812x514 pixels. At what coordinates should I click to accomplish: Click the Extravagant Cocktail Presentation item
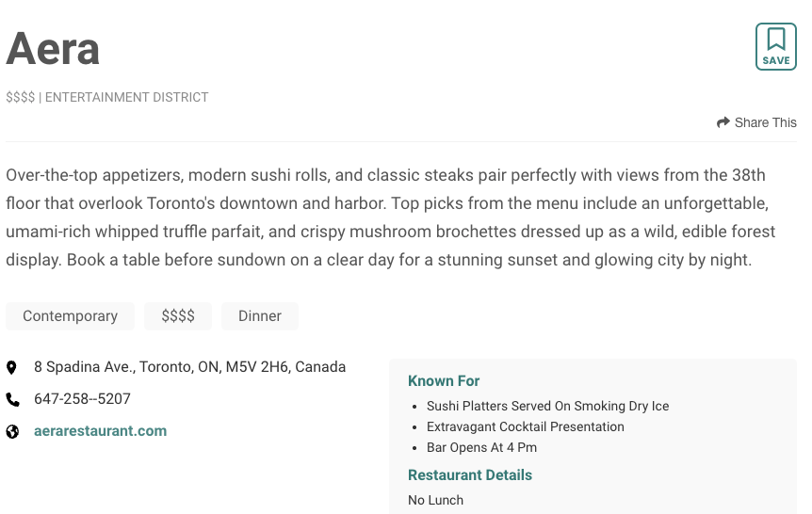coord(525,427)
